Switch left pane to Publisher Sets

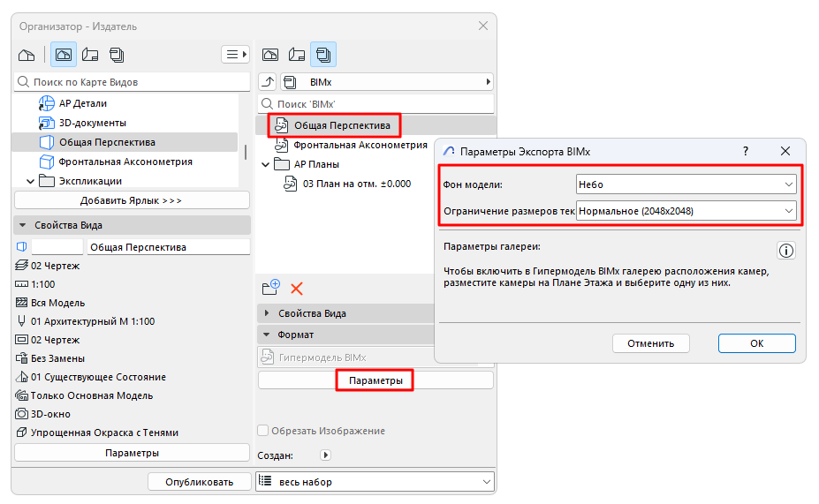click(x=117, y=55)
